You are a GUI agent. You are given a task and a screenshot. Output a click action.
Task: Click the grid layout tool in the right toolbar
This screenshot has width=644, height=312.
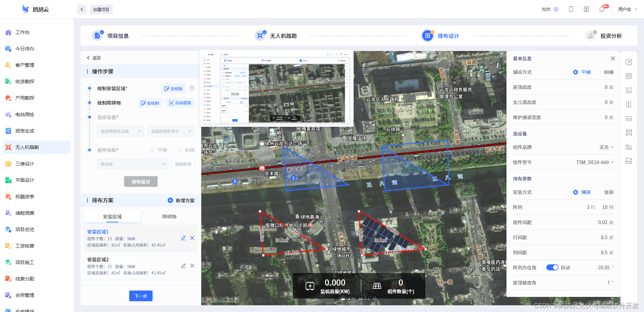click(x=629, y=76)
